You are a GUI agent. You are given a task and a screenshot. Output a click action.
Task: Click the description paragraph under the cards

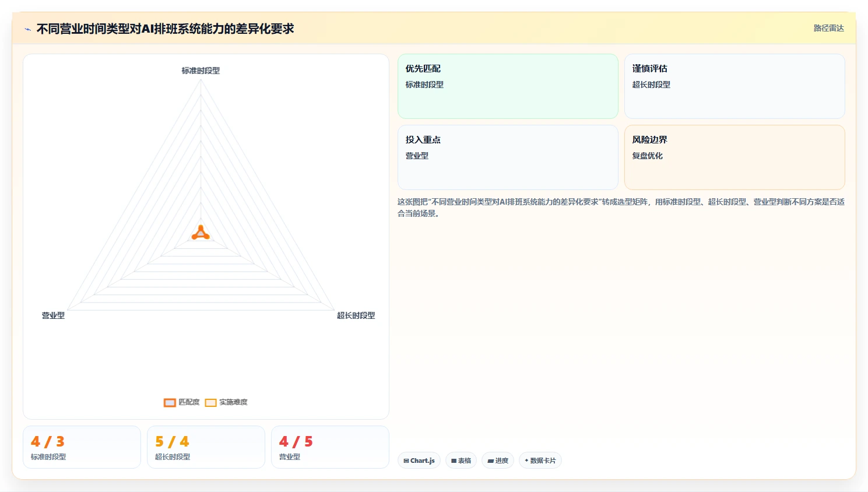pos(621,208)
